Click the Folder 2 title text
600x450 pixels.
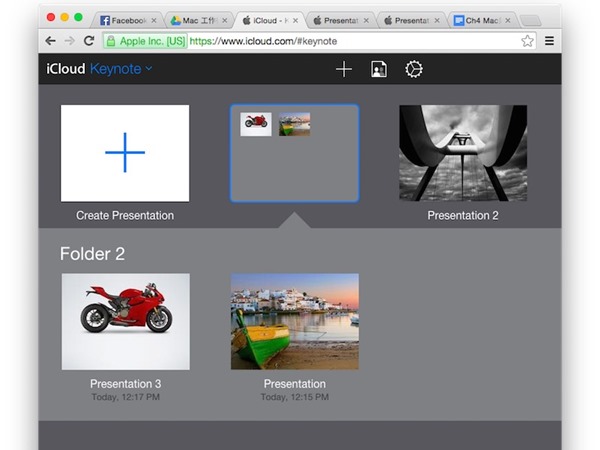click(92, 253)
